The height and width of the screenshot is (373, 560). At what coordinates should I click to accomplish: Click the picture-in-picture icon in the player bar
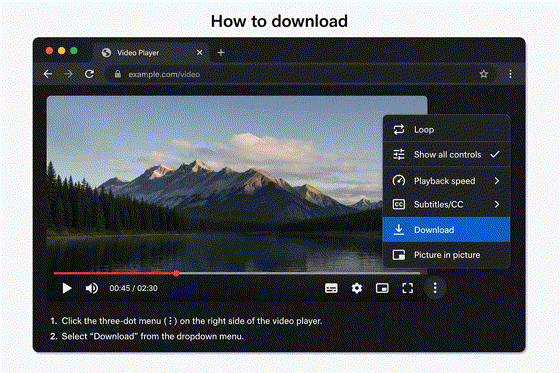point(382,288)
